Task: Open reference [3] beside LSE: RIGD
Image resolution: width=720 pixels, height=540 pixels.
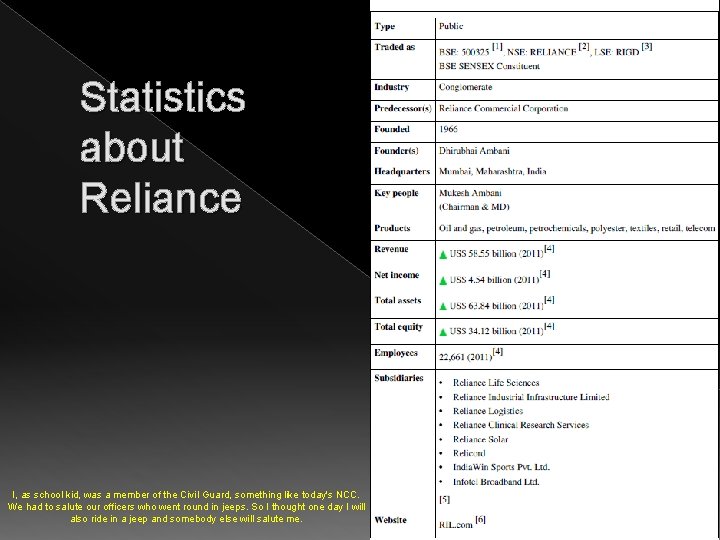Action: tap(647, 46)
